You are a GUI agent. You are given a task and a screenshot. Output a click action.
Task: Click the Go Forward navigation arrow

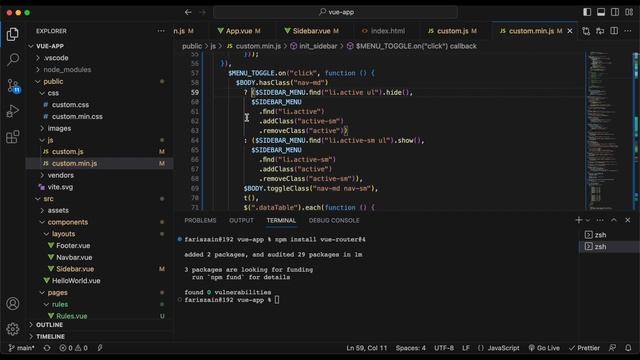(x=202, y=12)
